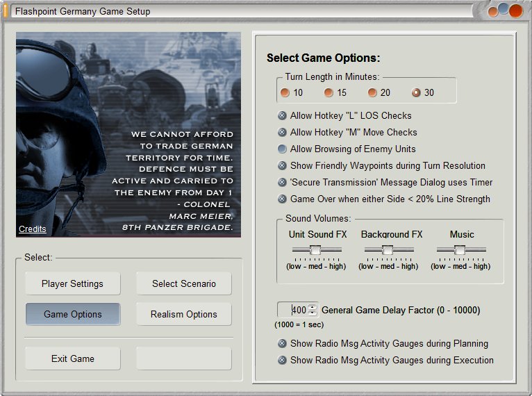The image size is (532, 396).
Task: Click the title bar's orange left-edge marker
Action: point(6,11)
